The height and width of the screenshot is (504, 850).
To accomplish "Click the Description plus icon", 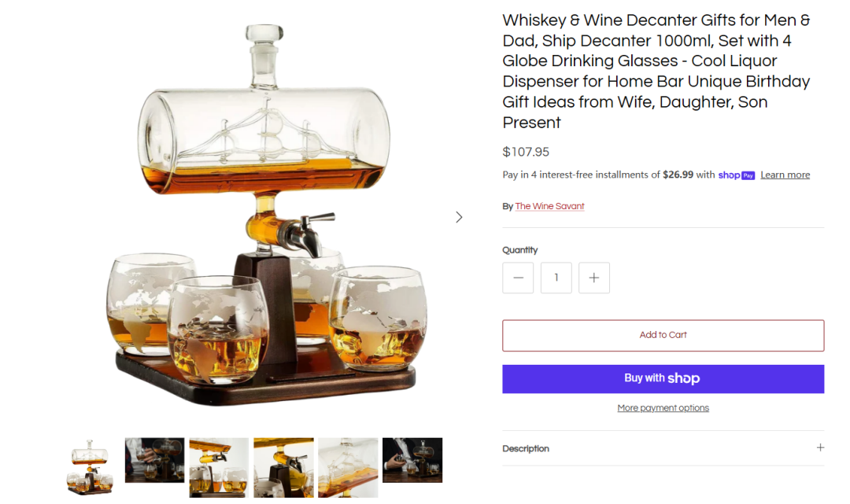I will tap(820, 447).
